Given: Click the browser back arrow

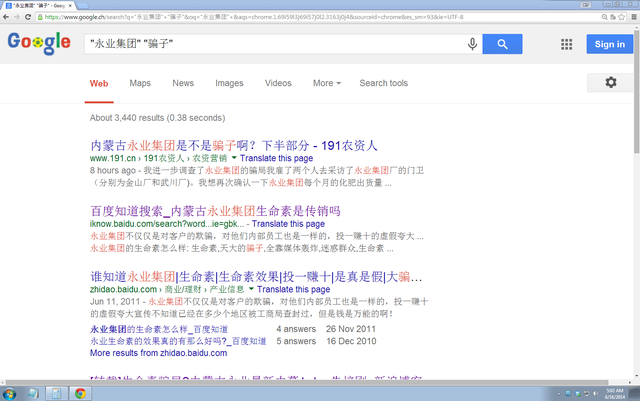Looking at the screenshot, I should (6, 17).
